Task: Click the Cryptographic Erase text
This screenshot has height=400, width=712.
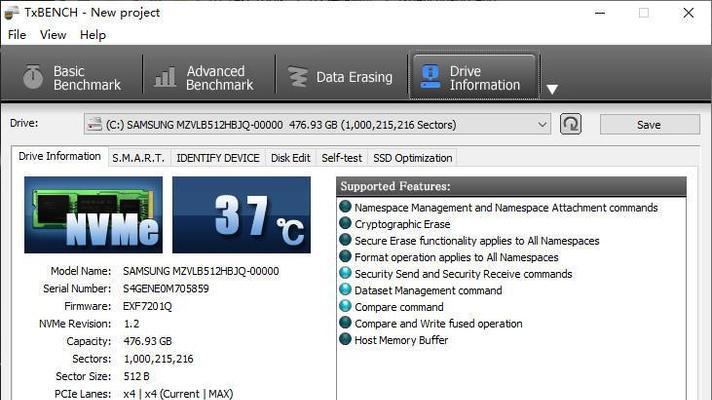Action: [x=402, y=224]
